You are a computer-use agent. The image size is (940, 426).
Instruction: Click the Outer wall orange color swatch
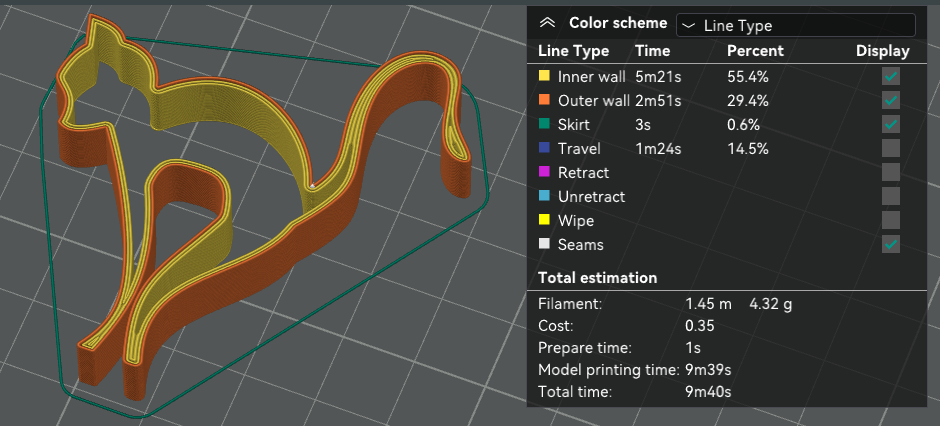click(544, 100)
